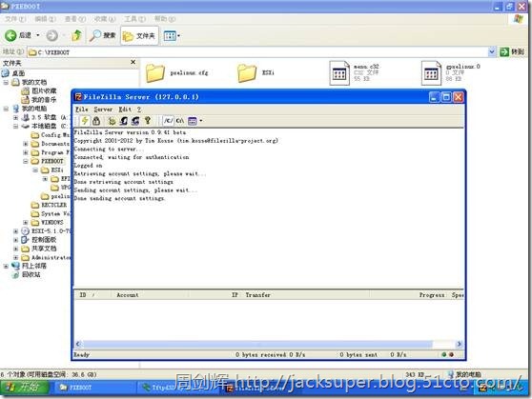
Task: Collapse the Local Disk C: node
Action: pos(15,126)
